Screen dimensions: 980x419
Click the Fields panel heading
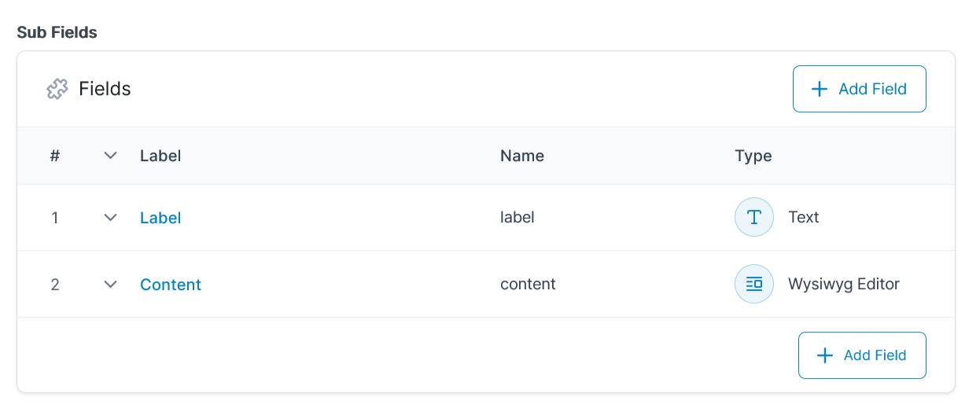point(105,89)
